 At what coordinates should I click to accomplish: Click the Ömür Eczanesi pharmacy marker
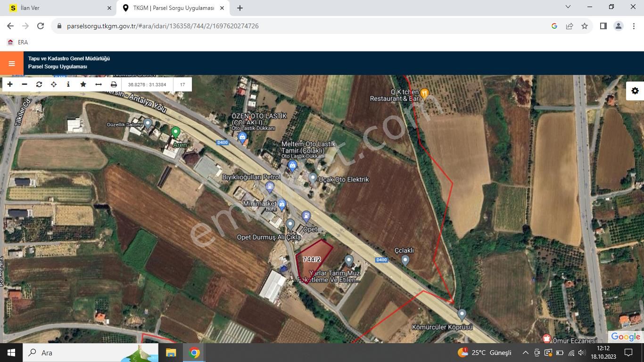click(546, 338)
